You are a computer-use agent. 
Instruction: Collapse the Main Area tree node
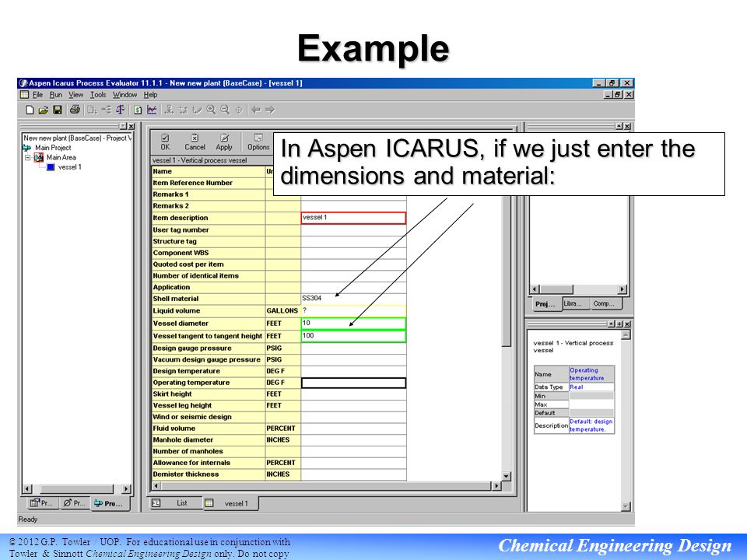[x=28, y=158]
